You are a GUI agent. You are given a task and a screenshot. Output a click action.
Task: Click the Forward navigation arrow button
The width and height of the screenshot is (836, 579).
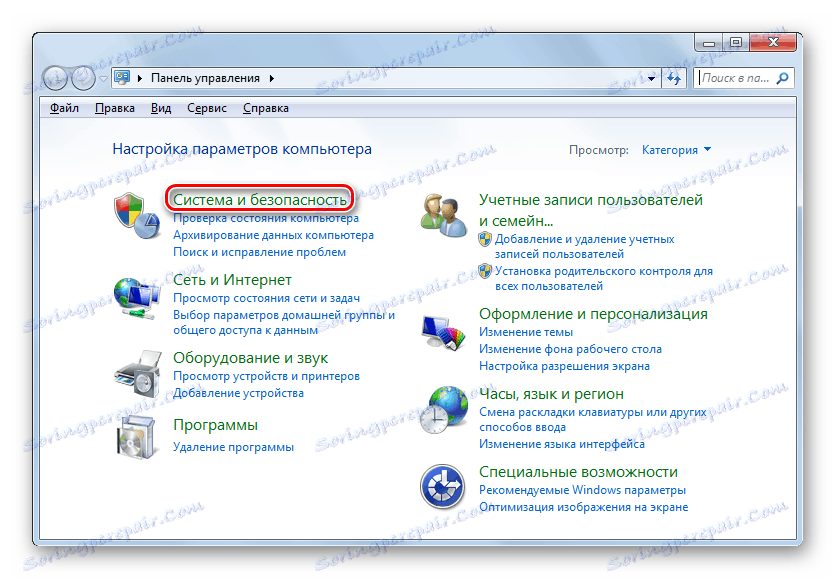[x=83, y=78]
